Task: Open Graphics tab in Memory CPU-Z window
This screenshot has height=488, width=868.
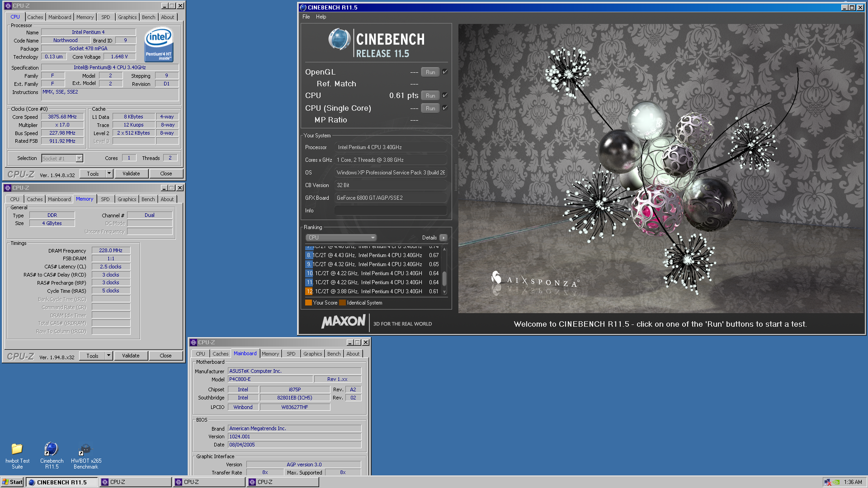Action: tap(127, 199)
